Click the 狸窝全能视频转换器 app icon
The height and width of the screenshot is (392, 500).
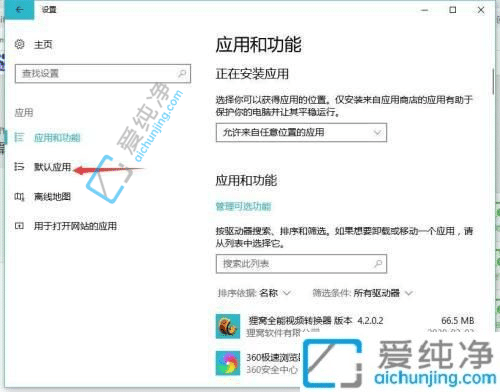(228, 326)
